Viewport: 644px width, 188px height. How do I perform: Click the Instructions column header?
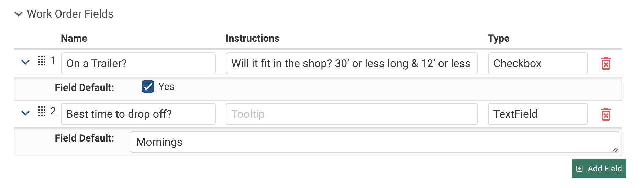pyautogui.click(x=252, y=38)
